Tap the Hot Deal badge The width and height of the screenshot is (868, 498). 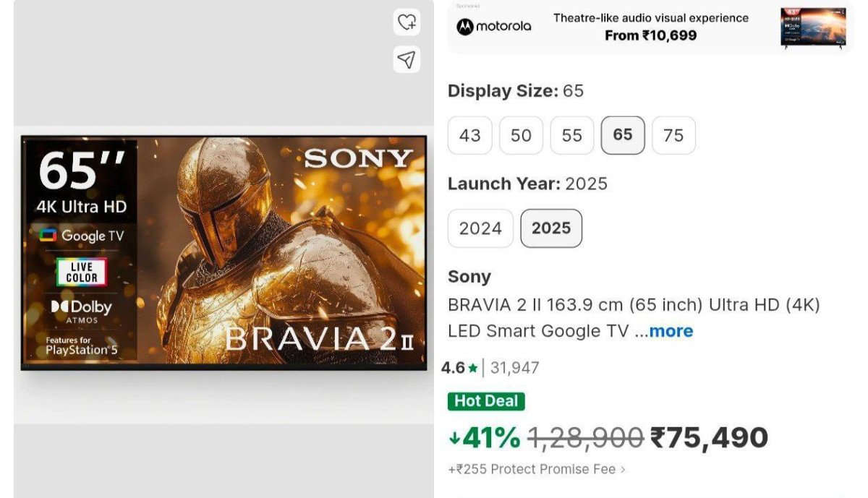pyautogui.click(x=486, y=401)
